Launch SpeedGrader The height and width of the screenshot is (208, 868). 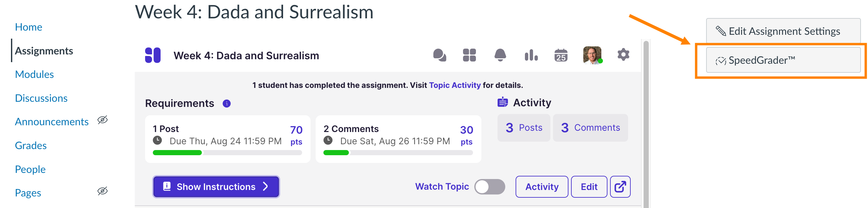pyautogui.click(x=783, y=61)
